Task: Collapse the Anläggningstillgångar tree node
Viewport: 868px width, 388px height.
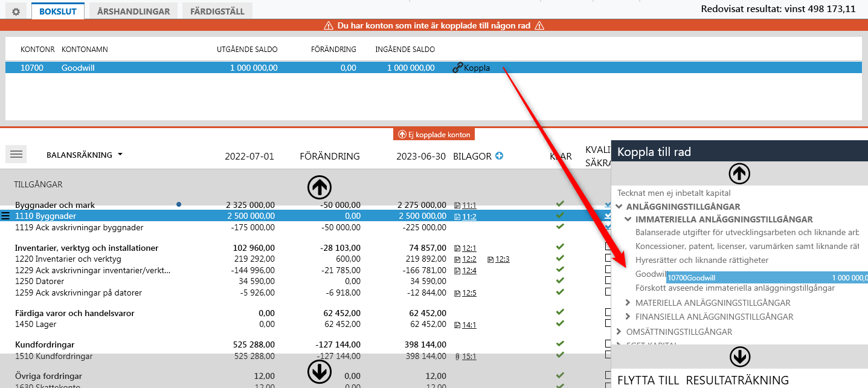Action: pos(619,207)
